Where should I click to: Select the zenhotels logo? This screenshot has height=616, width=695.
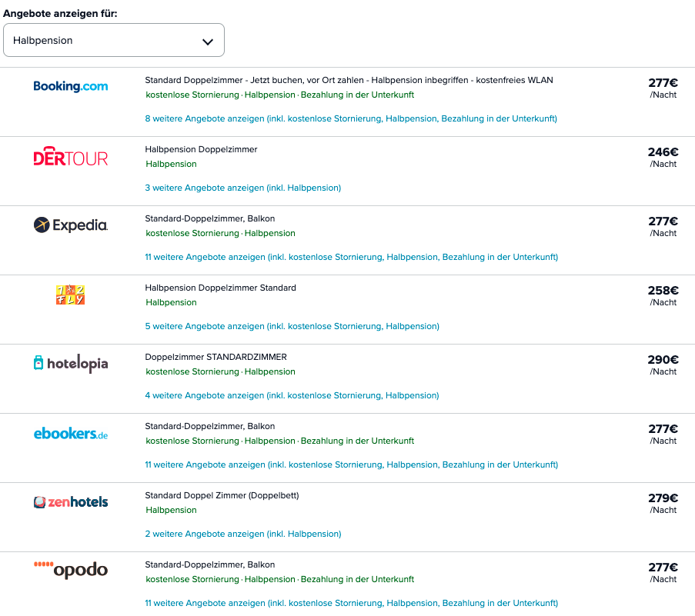point(71,501)
